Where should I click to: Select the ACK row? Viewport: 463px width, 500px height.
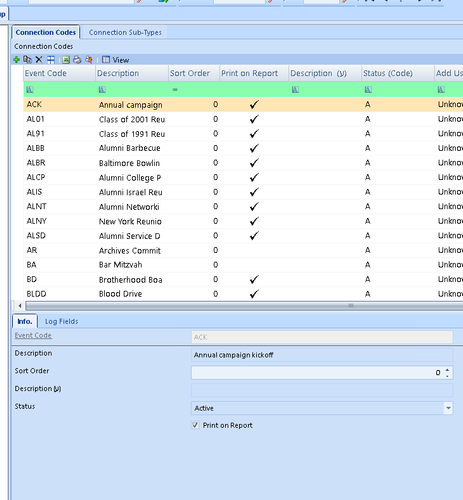pyautogui.click(x=243, y=105)
